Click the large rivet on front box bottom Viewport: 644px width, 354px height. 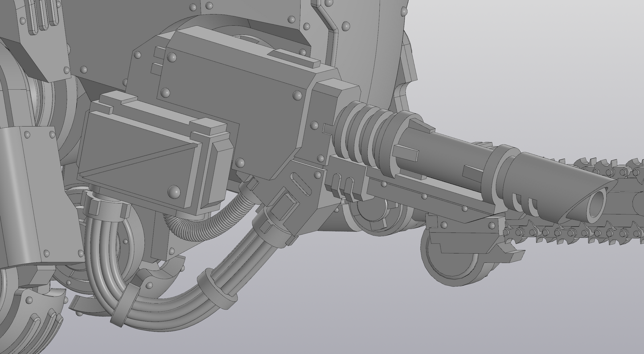174,191
